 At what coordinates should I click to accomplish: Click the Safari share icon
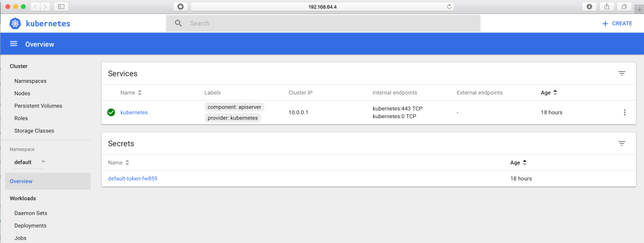pos(606,7)
